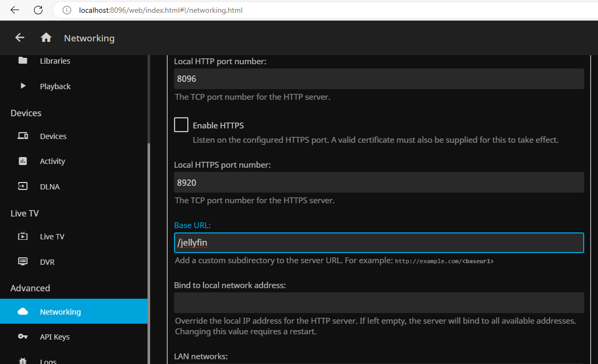598x364 pixels.
Task: Open API Keys via the key icon
Action: [23, 336]
